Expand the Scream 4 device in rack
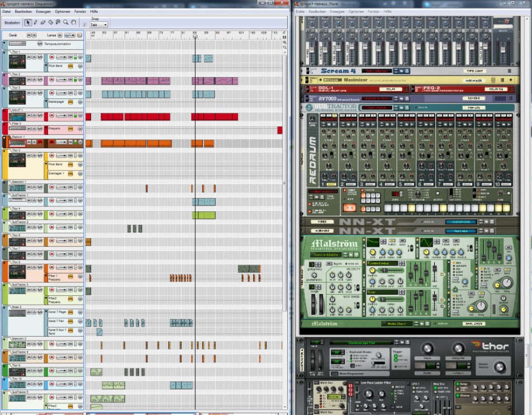This screenshot has height=415, width=532. click(302, 71)
